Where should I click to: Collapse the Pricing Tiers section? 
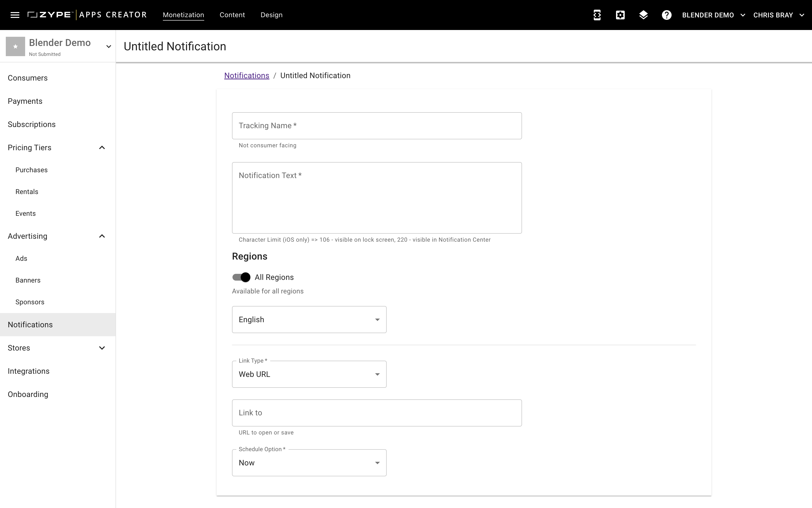(x=102, y=148)
